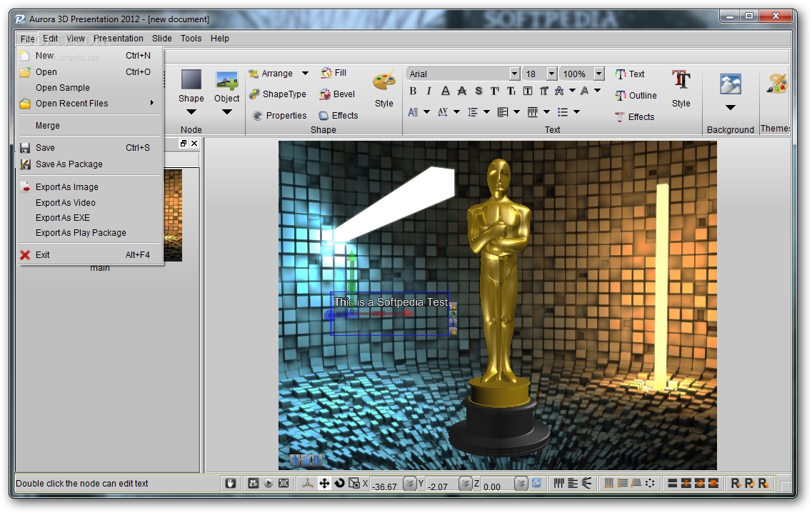
Task: Expand the Background dropdown arrow
Action: coord(730,108)
